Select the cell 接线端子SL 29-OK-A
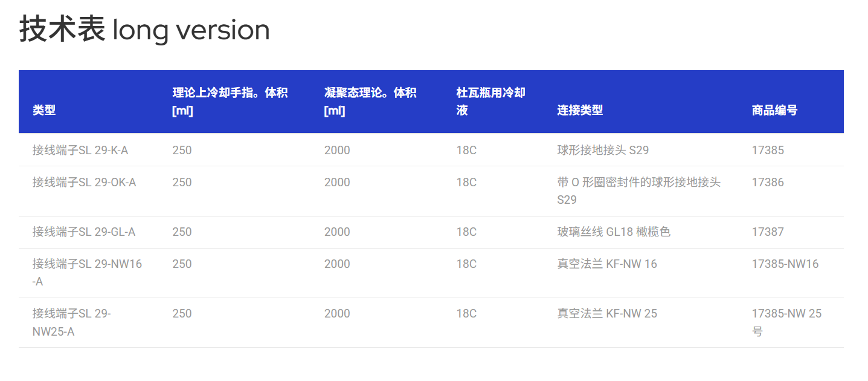868x381 pixels. [85, 182]
